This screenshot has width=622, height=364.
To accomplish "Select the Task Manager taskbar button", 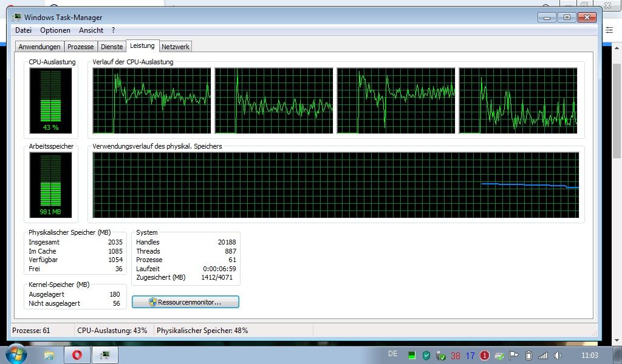I will tap(105, 355).
